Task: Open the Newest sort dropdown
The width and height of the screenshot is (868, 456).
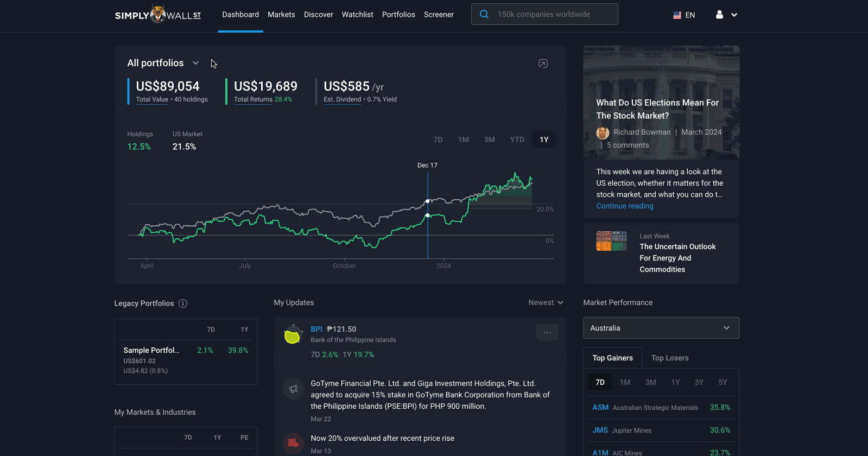Action: click(x=546, y=302)
